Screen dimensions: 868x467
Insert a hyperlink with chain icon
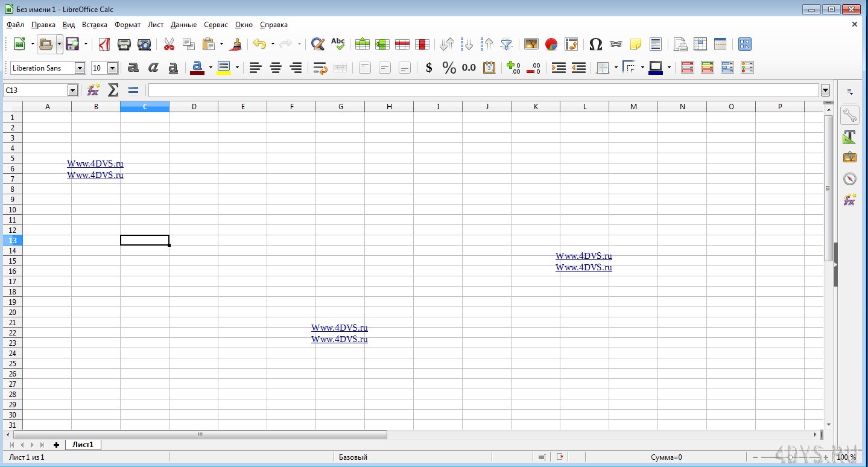coord(615,44)
